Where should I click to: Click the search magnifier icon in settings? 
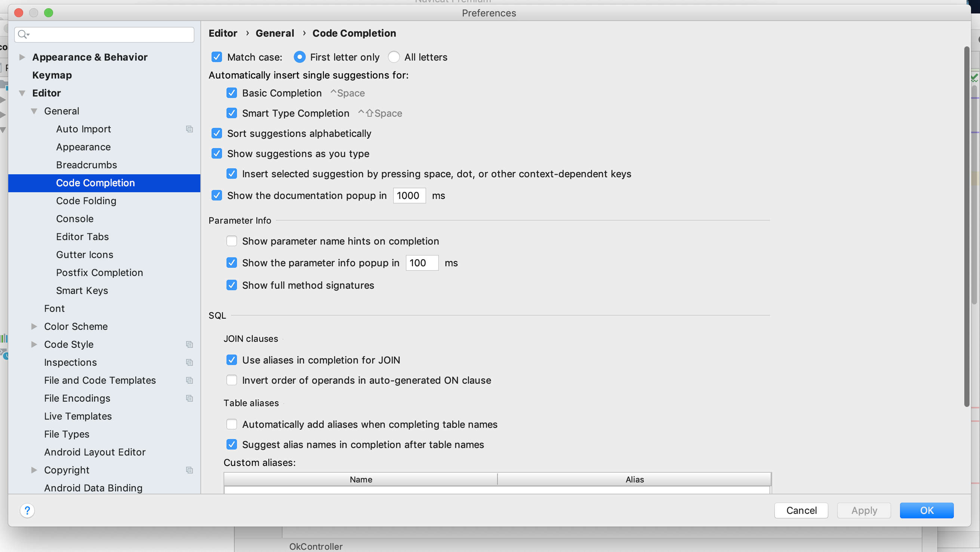click(23, 34)
